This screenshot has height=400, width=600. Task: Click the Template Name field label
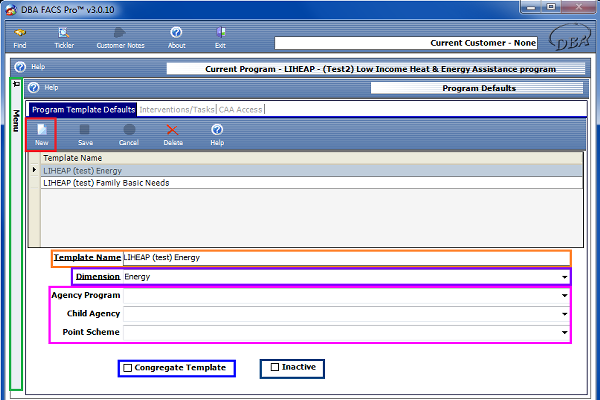(87, 258)
